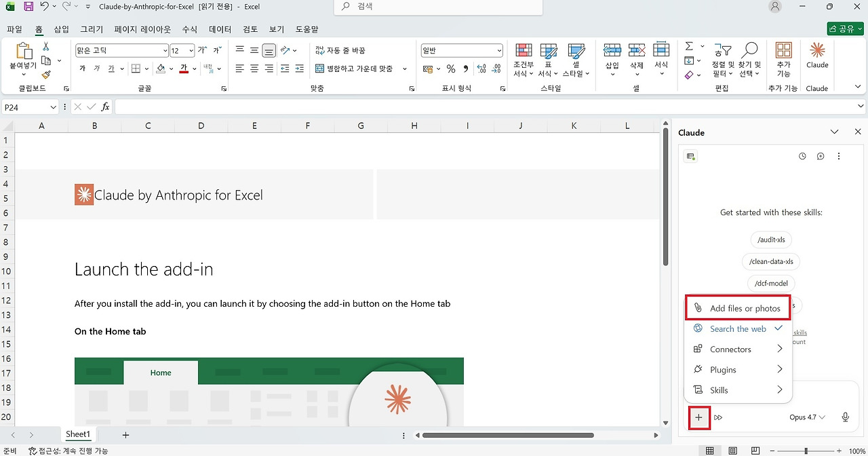This screenshot has width=868, height=456.
Task: Open number format dropdown 일반
Action: (499, 51)
